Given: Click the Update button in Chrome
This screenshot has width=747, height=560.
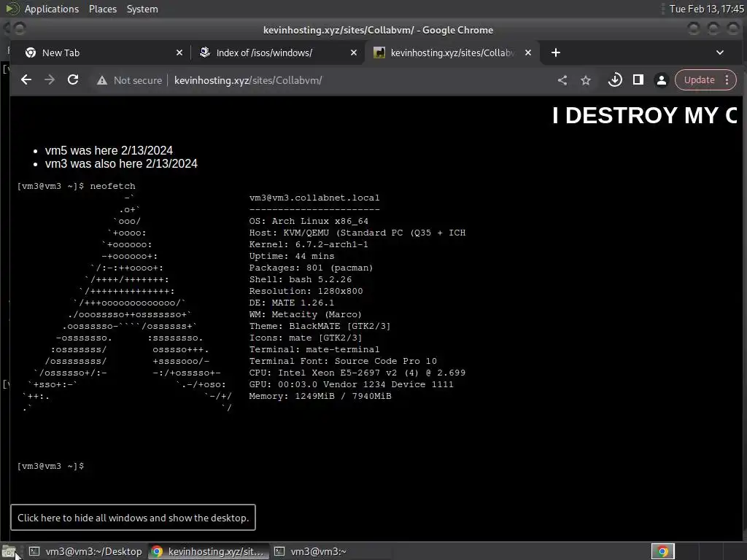Looking at the screenshot, I should tap(699, 80).
